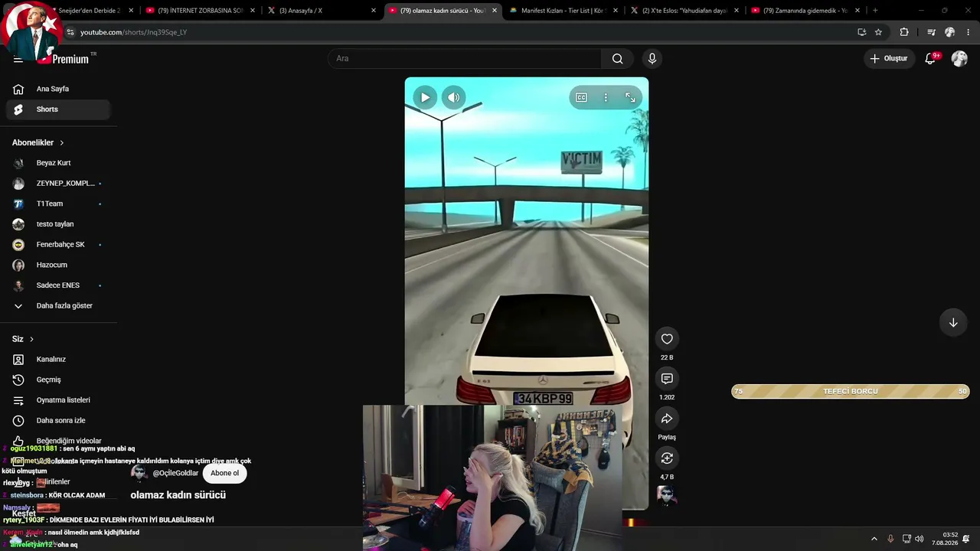Open the Windows network tray icon
The height and width of the screenshot is (551, 980).
click(x=906, y=539)
